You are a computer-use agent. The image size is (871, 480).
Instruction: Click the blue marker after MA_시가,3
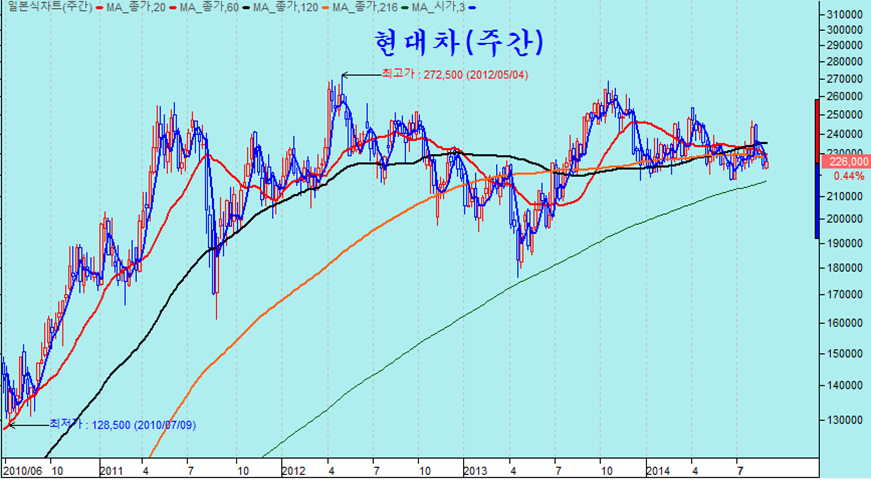point(472,8)
